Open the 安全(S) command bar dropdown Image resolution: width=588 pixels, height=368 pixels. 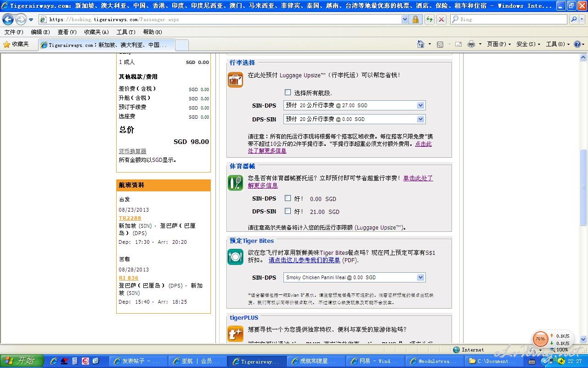(528, 44)
